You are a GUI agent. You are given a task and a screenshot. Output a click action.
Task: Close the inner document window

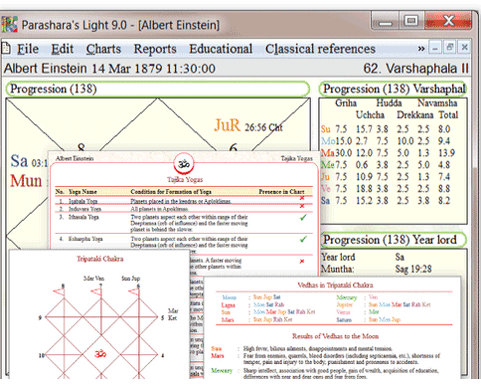click(464, 48)
